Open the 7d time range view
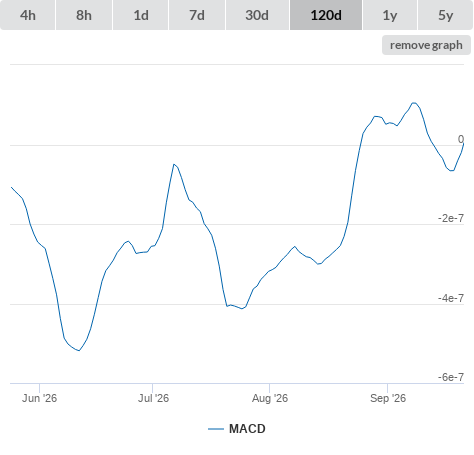Screen dimensions: 474x455 pos(197,15)
